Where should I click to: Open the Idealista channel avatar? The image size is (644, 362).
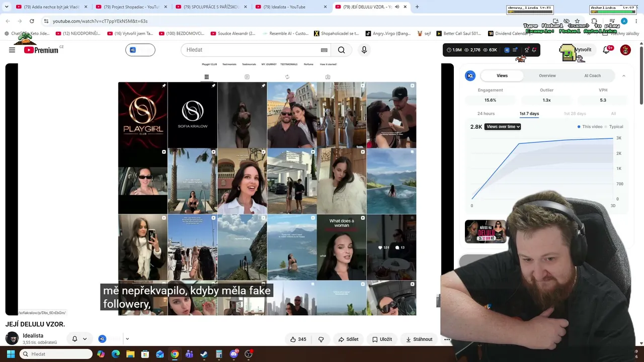coord(12,338)
